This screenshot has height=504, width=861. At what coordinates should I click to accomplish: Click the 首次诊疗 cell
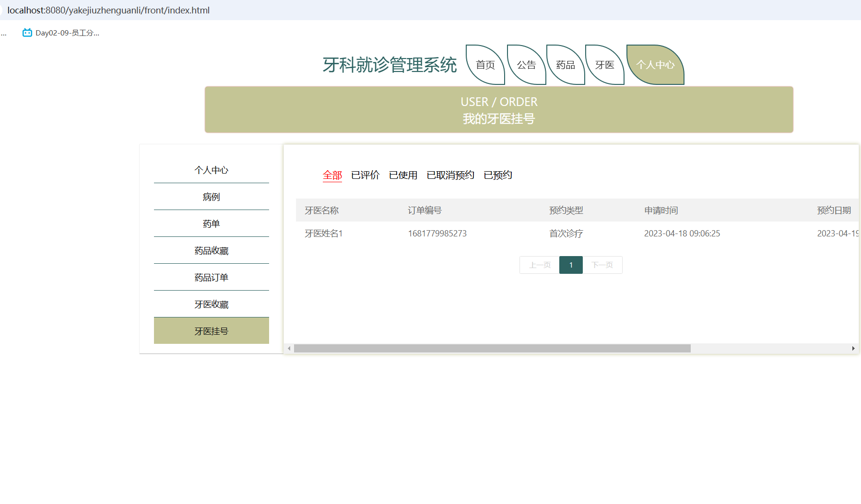(x=566, y=234)
